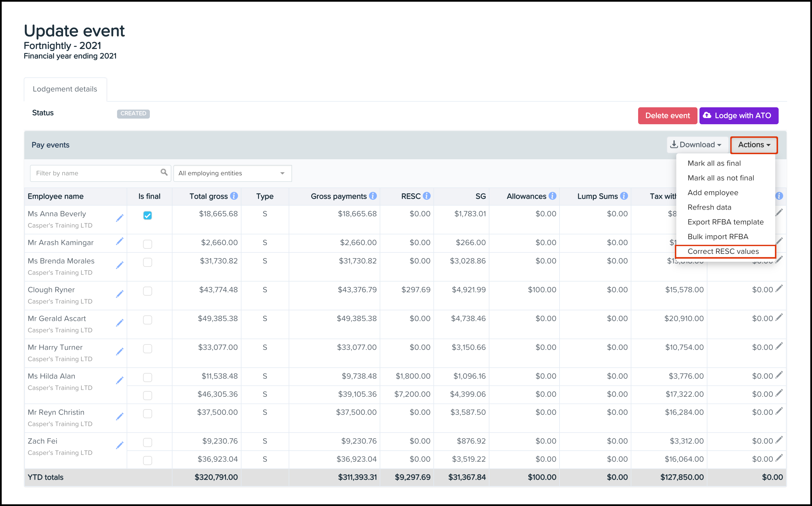Viewport: 812px width, 506px height.
Task: Check Is final for Mr Arash Kamingar
Action: (x=147, y=244)
